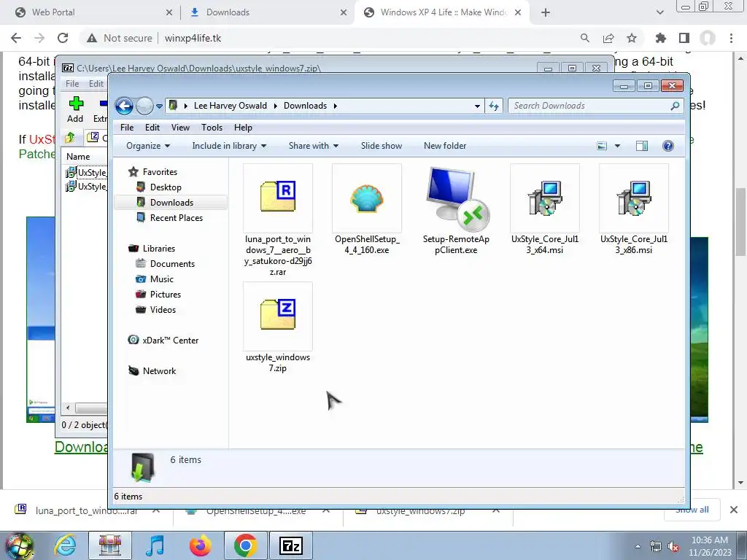Open Chrome extensions puzzle icon
This screenshot has width=747, height=560.
coord(660,38)
